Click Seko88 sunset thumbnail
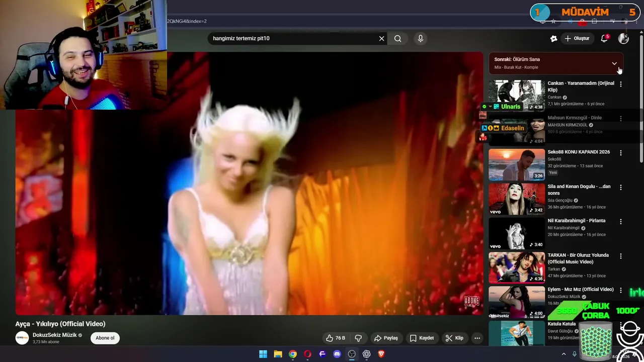 click(x=517, y=164)
